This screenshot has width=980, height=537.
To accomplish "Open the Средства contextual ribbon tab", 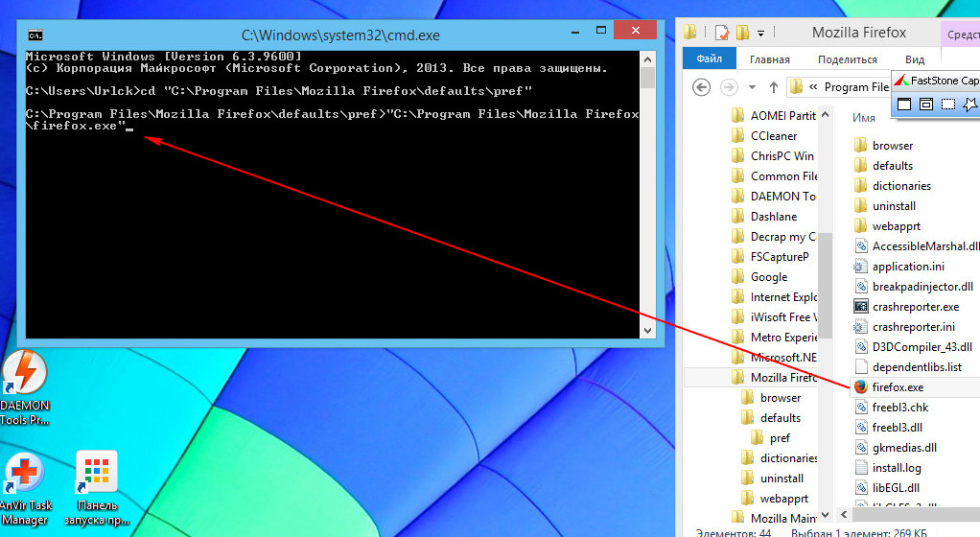I will (x=963, y=35).
